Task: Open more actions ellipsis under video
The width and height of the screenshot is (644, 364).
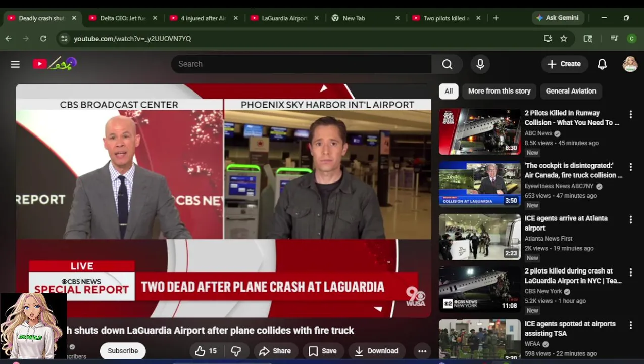Action: click(x=422, y=351)
